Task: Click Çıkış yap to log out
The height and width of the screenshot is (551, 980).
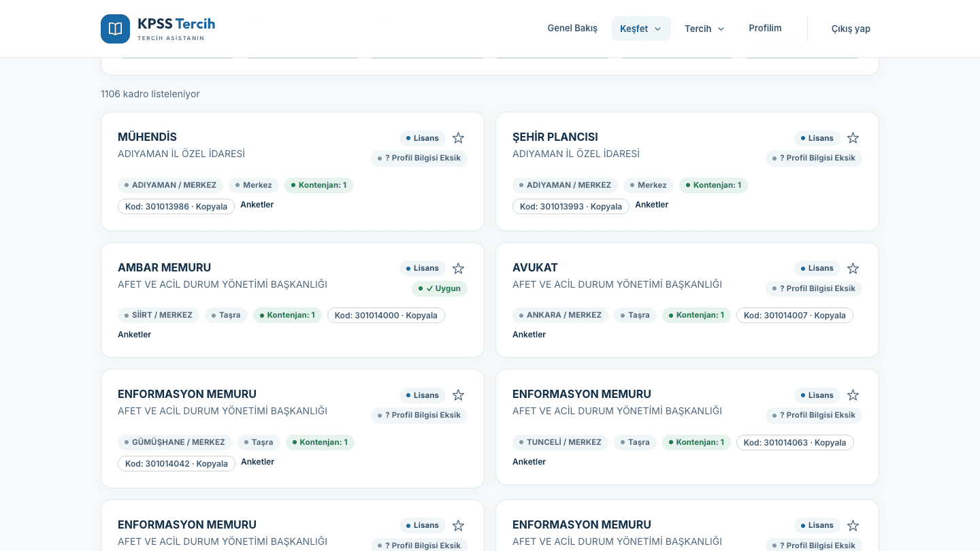Action: [x=851, y=29]
